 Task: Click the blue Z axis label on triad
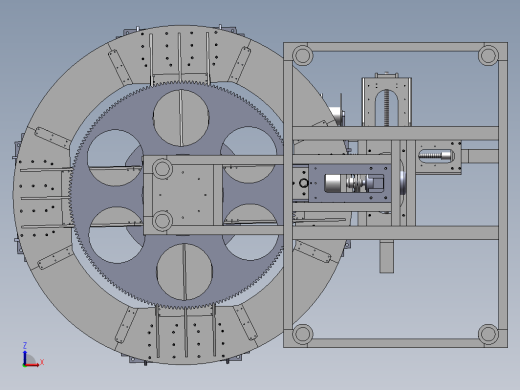click(x=25, y=345)
